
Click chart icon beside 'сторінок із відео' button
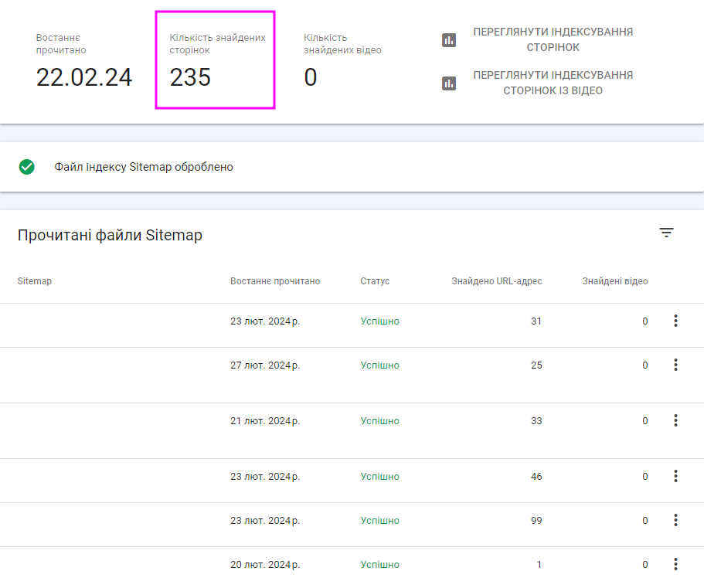coord(449,83)
